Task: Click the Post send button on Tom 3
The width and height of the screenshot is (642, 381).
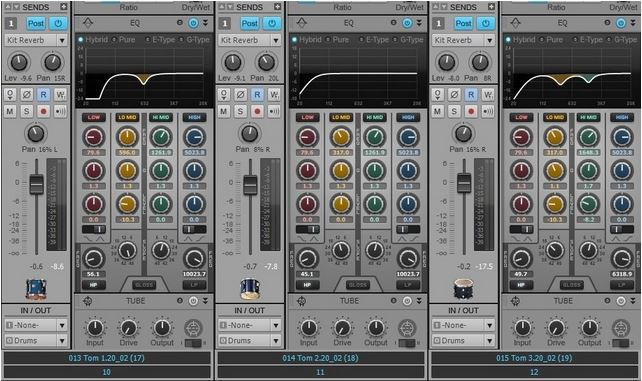Action: 463,24
